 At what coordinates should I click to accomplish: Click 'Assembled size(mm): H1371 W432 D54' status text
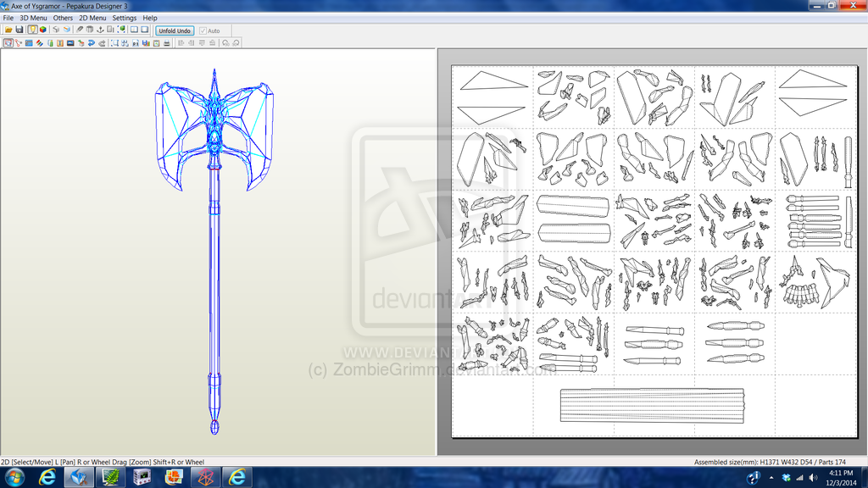(754, 462)
